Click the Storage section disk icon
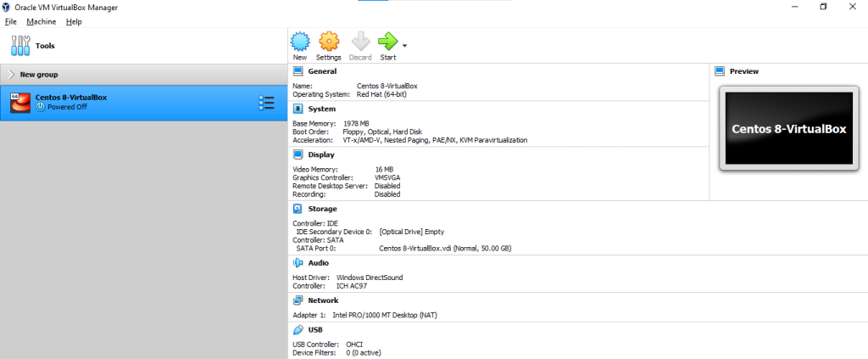 point(298,209)
